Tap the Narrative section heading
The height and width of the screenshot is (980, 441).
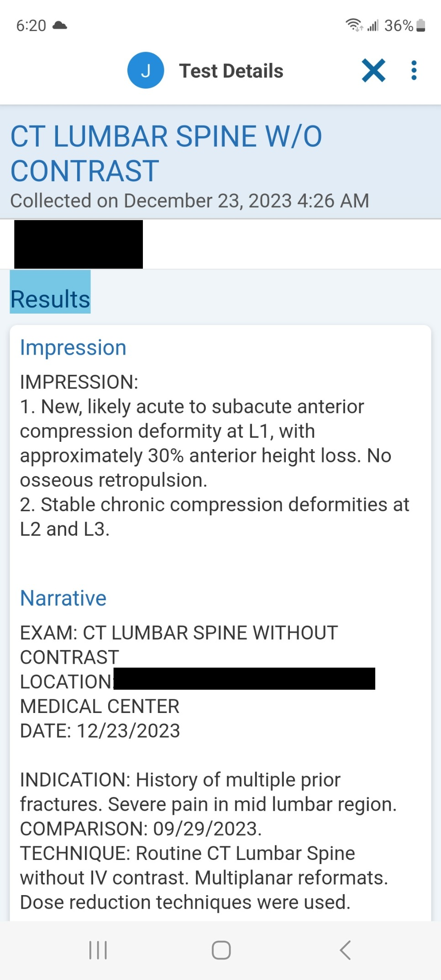[x=63, y=598]
